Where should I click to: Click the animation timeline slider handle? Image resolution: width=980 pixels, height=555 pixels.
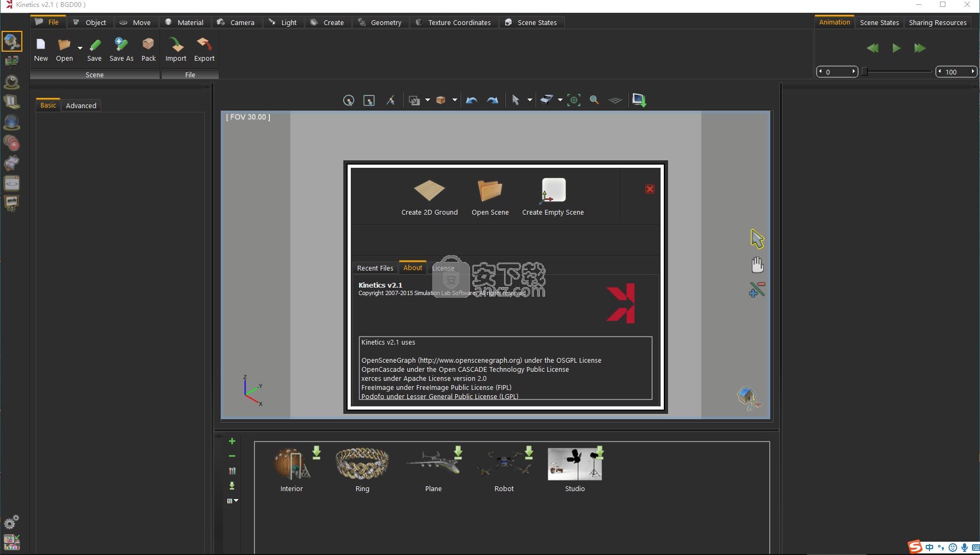click(865, 71)
